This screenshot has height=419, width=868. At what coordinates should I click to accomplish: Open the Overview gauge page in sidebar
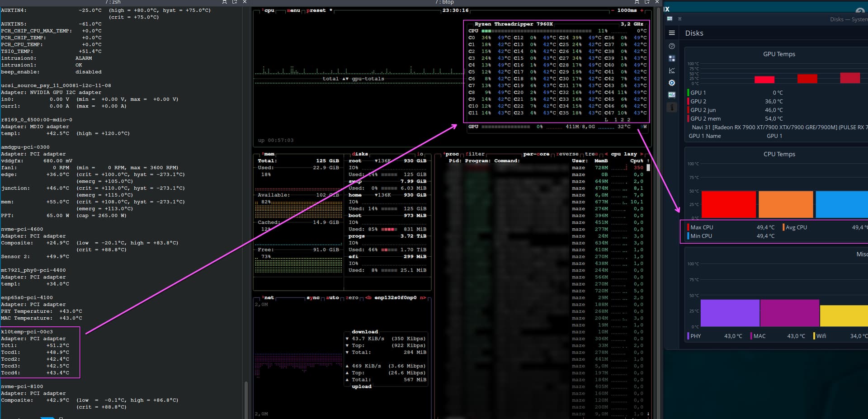tap(672, 46)
